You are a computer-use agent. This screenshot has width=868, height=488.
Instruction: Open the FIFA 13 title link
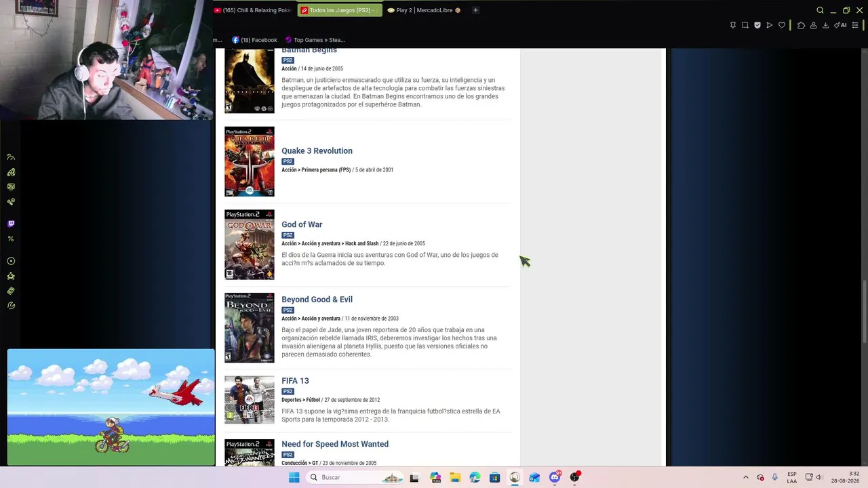[x=295, y=381]
